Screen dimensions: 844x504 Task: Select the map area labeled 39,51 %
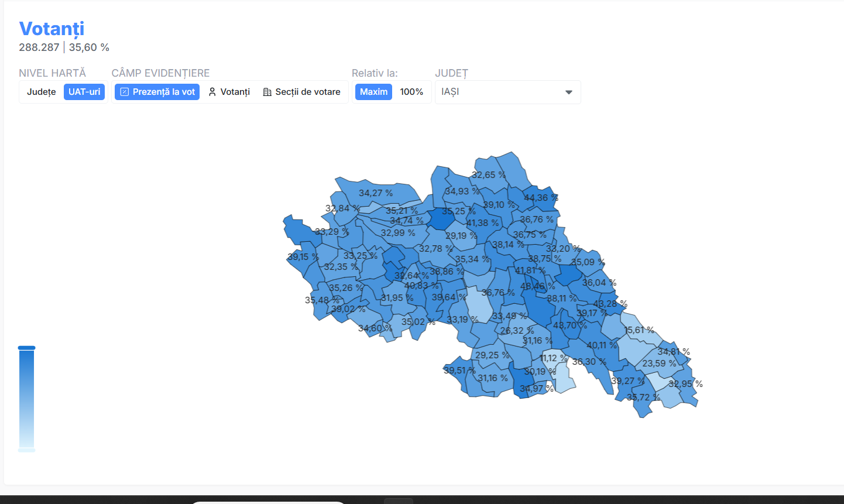tap(459, 371)
